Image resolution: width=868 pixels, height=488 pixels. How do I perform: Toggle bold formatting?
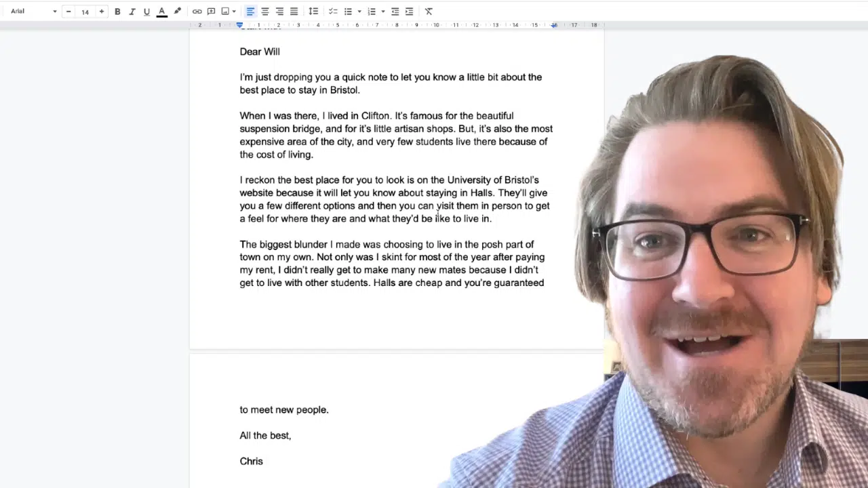[117, 12]
